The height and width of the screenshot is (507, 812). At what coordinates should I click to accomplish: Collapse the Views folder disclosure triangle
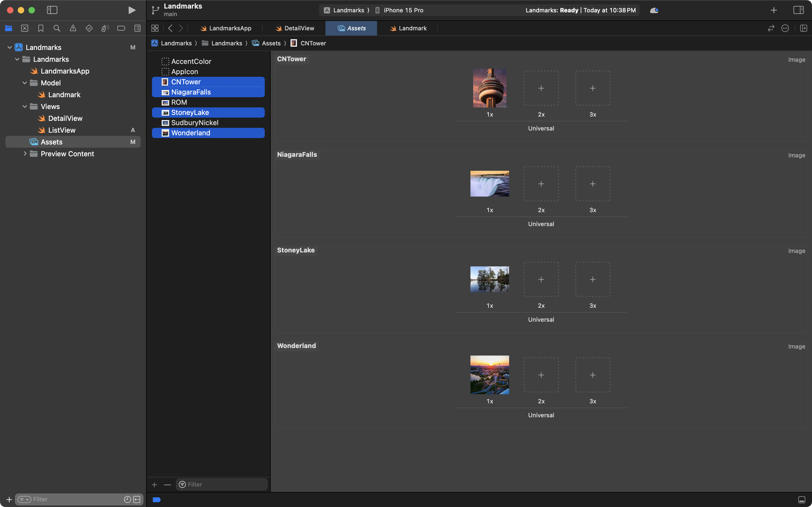[24, 106]
